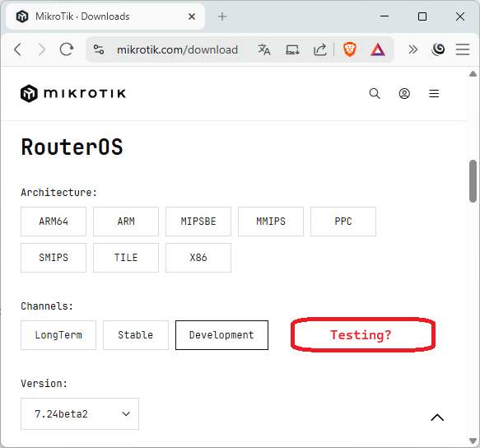This screenshot has height=448, width=480.
Task: Click the MikroTik logo
Action: click(73, 93)
